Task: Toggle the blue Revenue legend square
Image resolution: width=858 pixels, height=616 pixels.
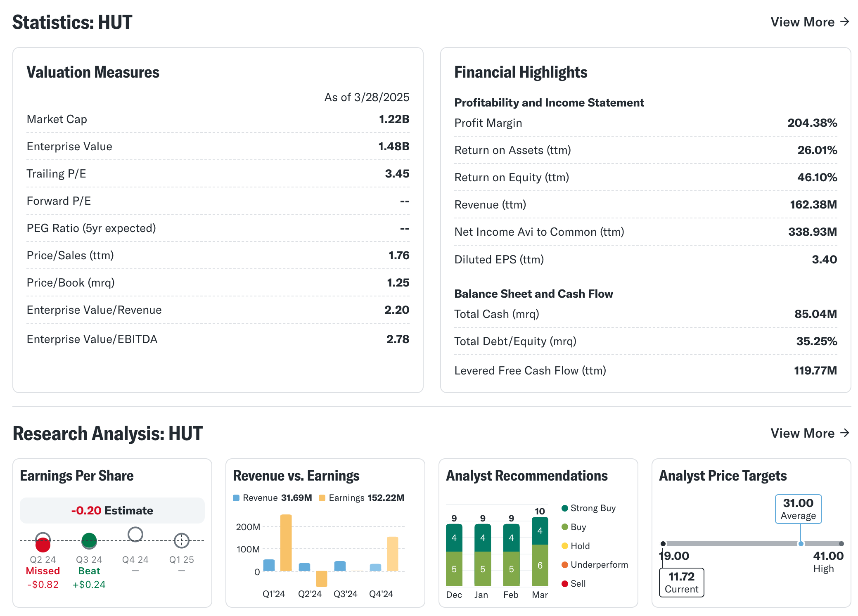Action: (x=236, y=498)
